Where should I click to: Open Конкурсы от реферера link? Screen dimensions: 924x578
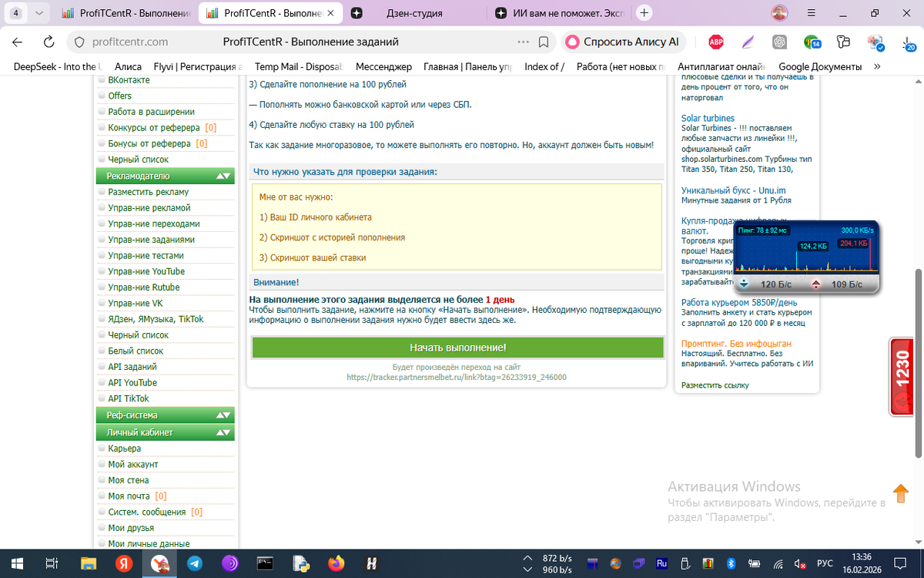[154, 128]
